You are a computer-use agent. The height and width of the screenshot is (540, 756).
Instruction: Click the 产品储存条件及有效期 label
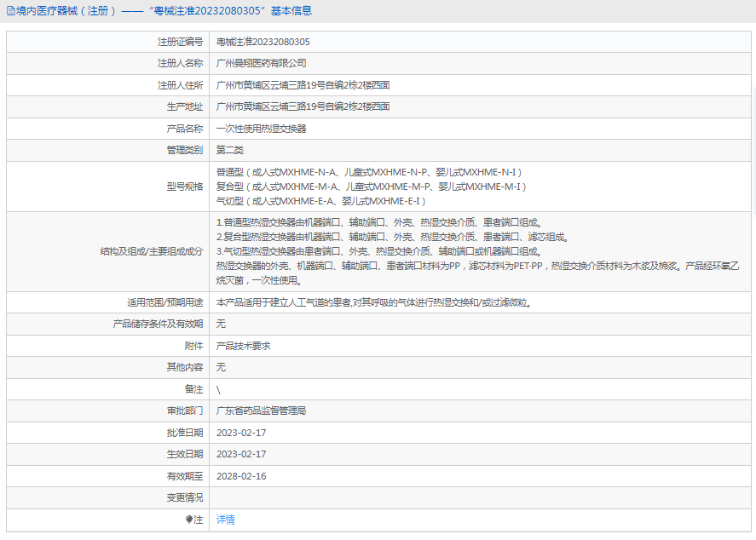click(158, 324)
